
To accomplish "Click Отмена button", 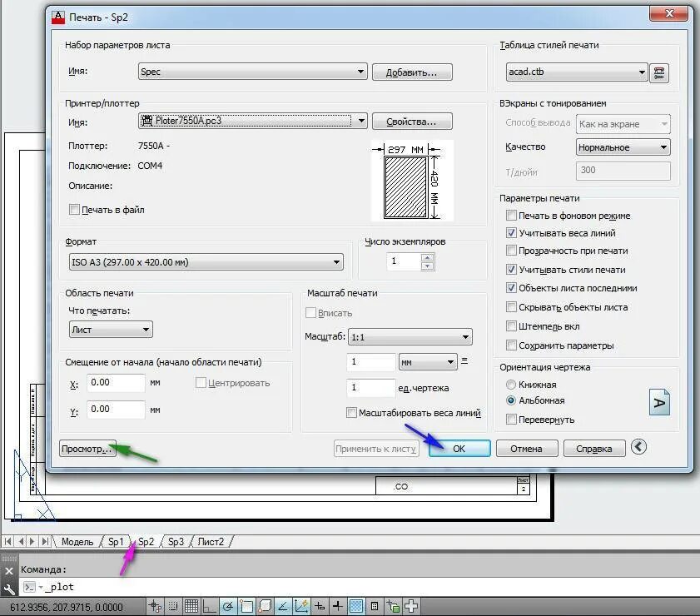I will coord(526,448).
